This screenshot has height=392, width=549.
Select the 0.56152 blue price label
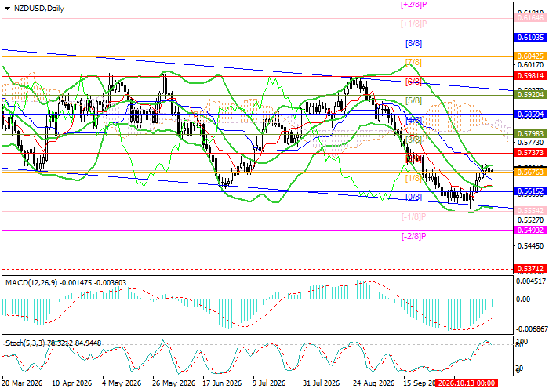[530, 191]
